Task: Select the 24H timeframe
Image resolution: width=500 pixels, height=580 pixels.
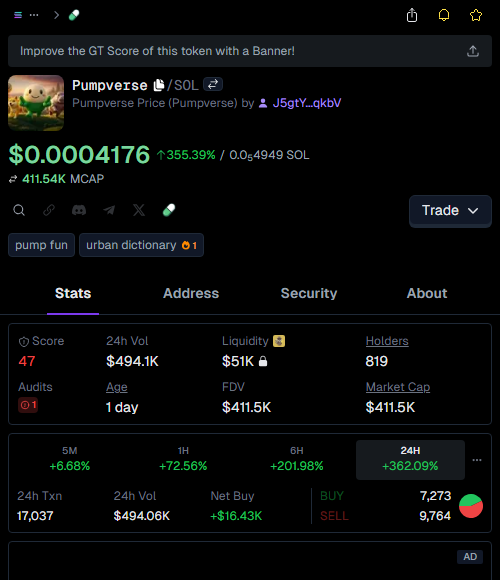Action: 410,460
